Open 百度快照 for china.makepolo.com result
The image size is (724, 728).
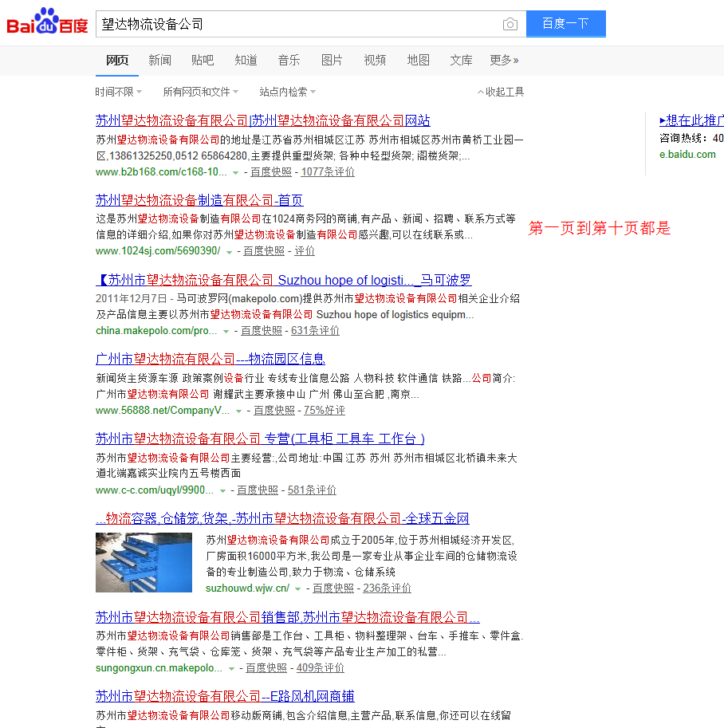click(x=262, y=331)
